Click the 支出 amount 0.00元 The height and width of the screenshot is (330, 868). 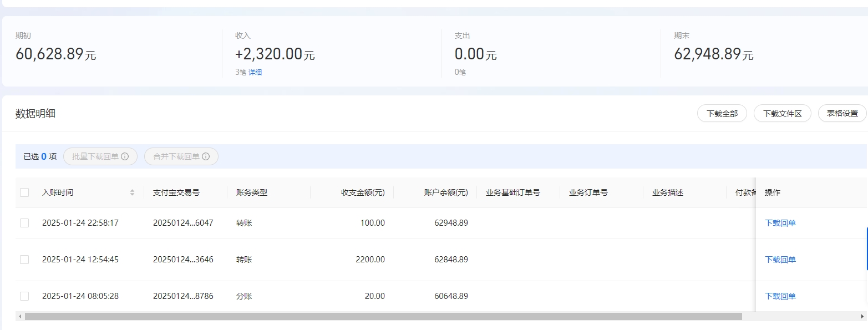click(x=476, y=54)
